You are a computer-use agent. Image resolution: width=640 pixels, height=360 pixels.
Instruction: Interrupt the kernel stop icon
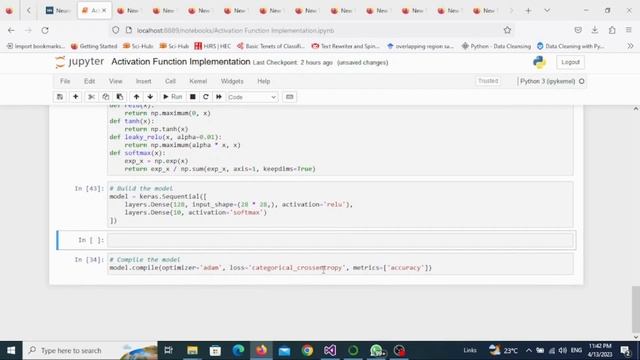[x=193, y=97]
